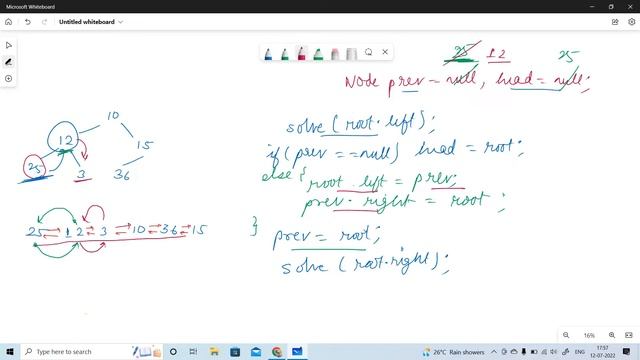
Task: Open Mail app from taskbar
Action: tap(256, 351)
